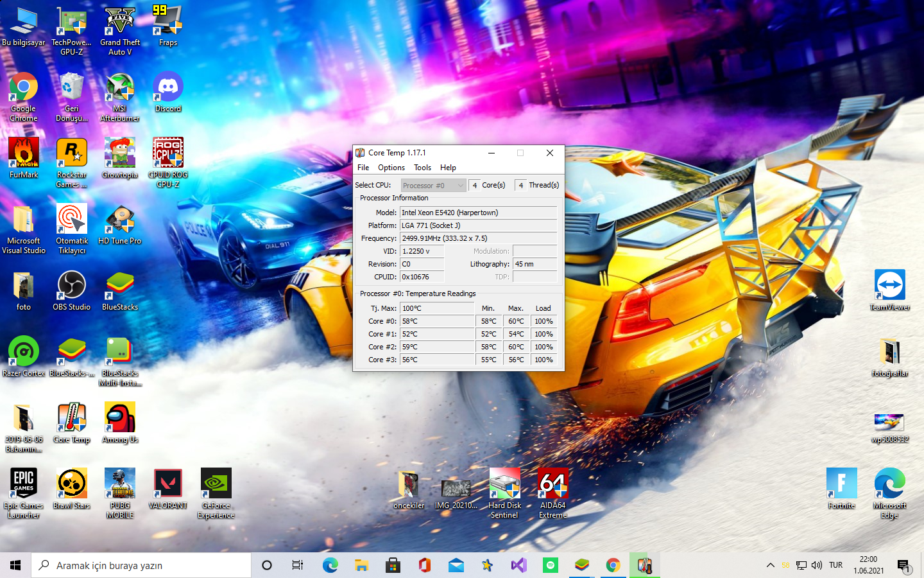Select the Rockstar Games launcher icon
Viewport: 924px width, 578px height.
coord(72,163)
